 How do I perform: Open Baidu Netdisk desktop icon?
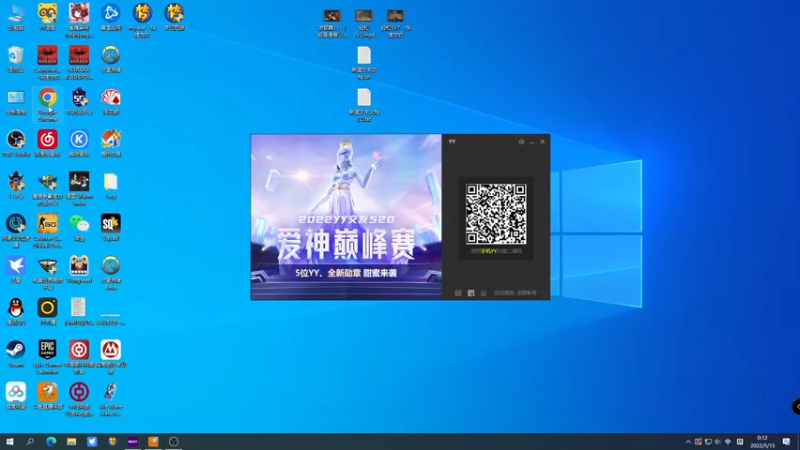[16, 396]
